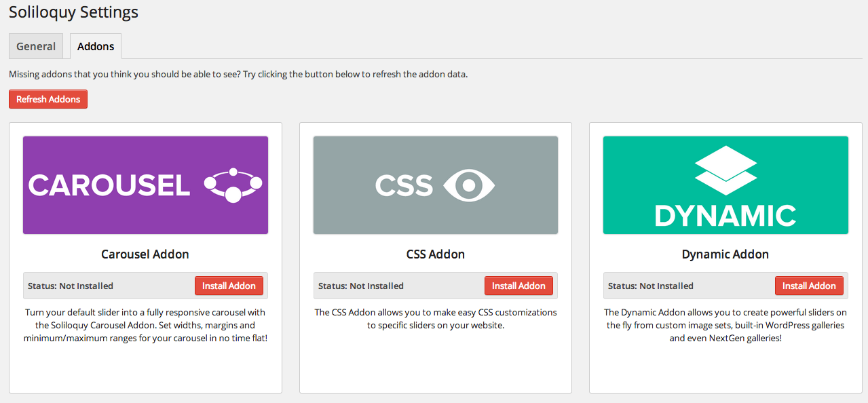Click the CSS Addon's Not Installed status

(x=361, y=286)
